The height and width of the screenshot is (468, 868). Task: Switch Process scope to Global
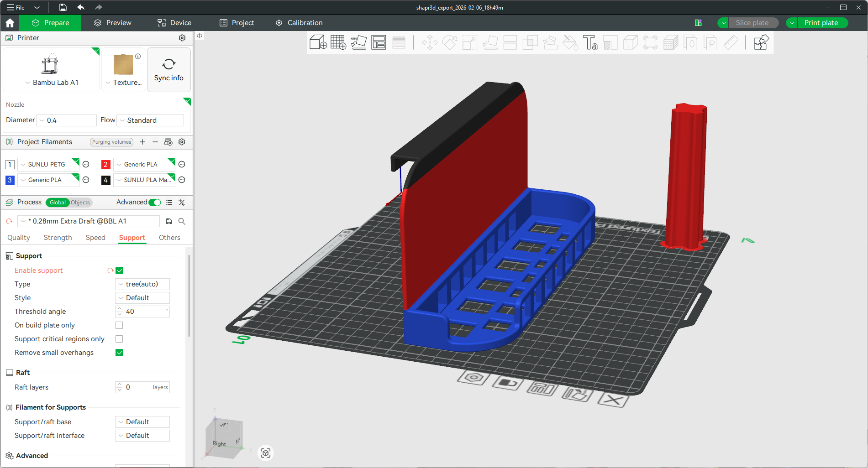58,203
